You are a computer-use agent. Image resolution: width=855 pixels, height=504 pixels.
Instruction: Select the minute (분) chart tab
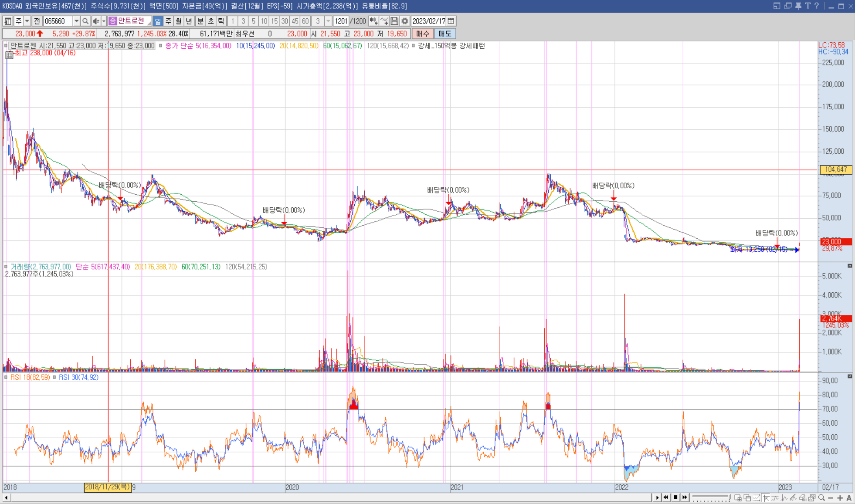pyautogui.click(x=200, y=21)
